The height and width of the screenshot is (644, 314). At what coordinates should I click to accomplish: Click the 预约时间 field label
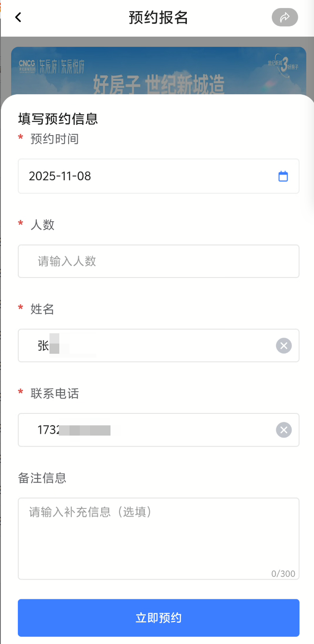point(55,139)
